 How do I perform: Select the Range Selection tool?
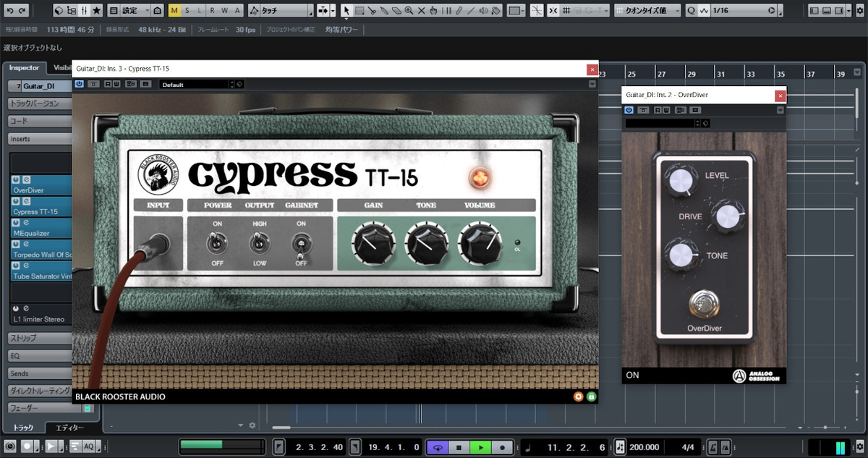point(359,11)
